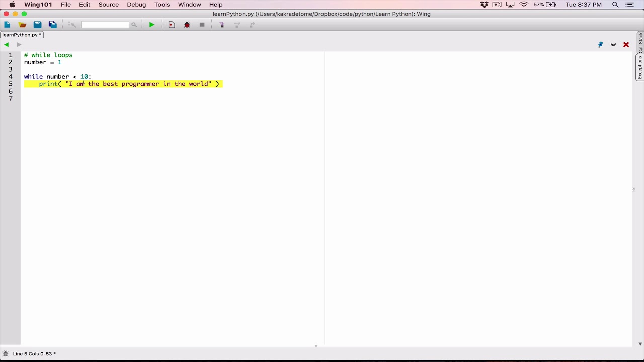
Task: Open the Window menu
Action: coord(190,5)
